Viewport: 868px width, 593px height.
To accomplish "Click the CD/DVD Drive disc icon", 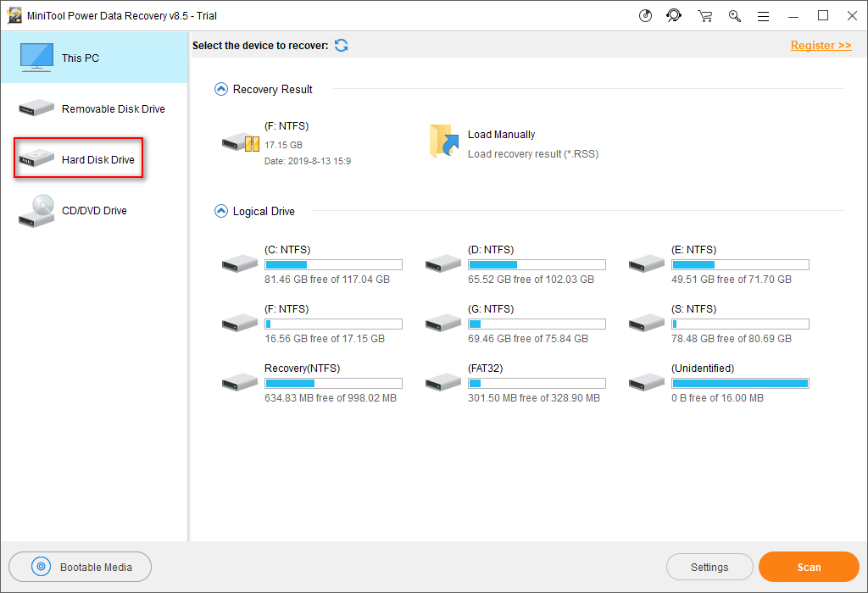I will pyautogui.click(x=36, y=211).
